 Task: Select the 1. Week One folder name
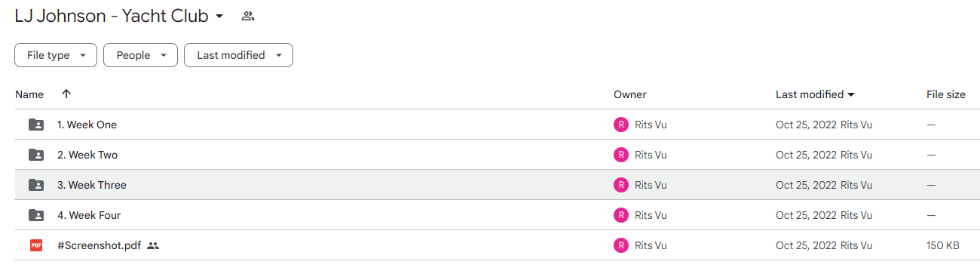pos(87,125)
